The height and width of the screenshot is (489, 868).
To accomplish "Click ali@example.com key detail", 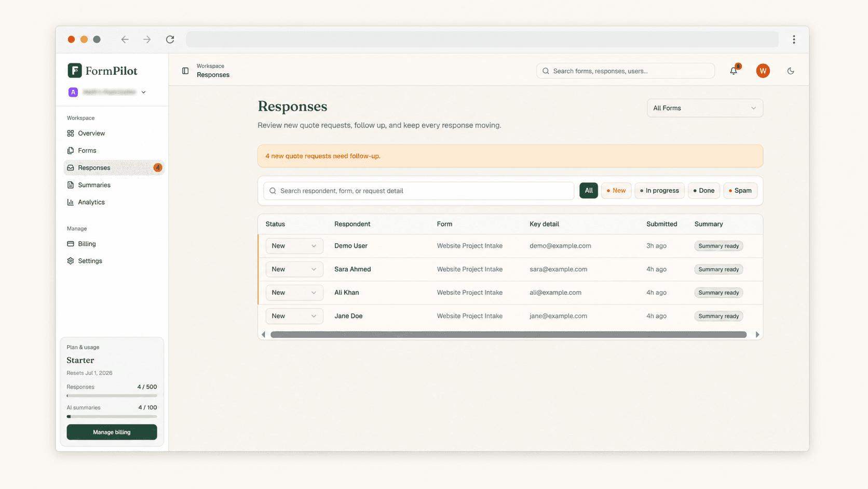I will 555,293.
